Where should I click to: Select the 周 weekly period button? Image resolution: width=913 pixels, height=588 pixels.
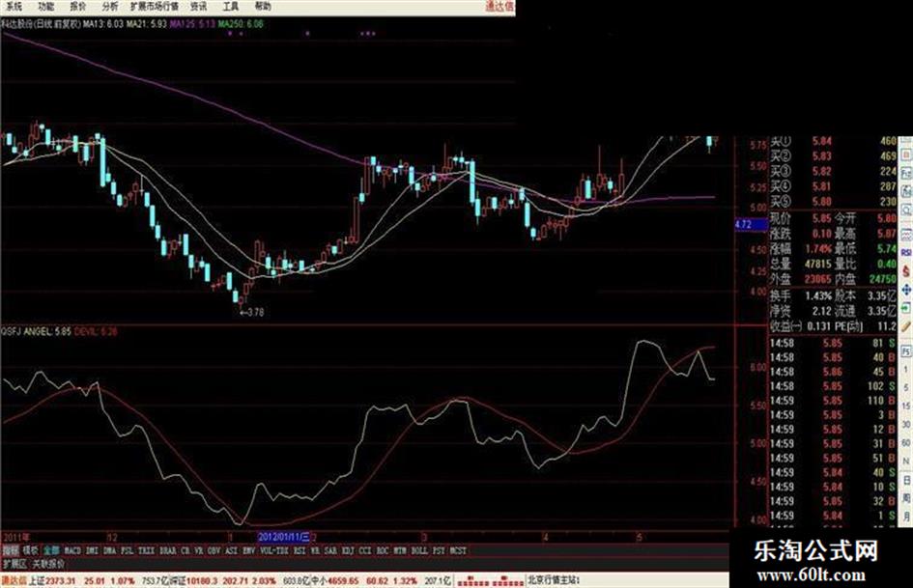(x=906, y=499)
